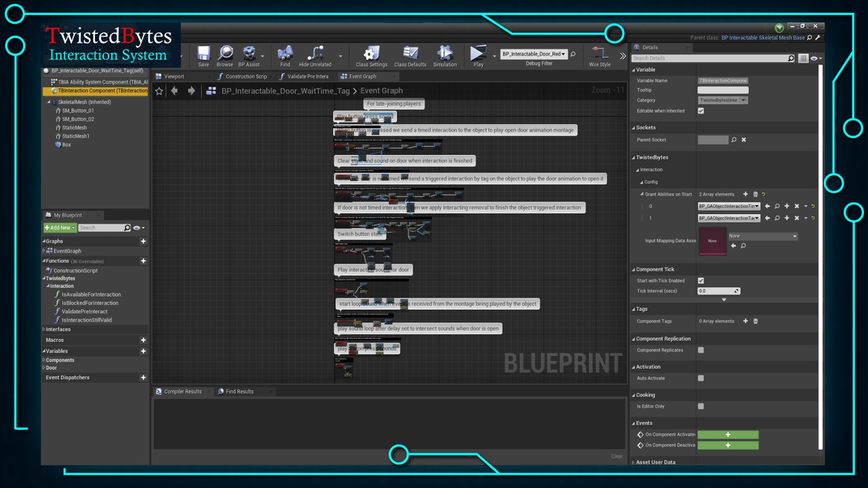Add On Component Activated event
Screen dimensions: 868x488
point(728,434)
